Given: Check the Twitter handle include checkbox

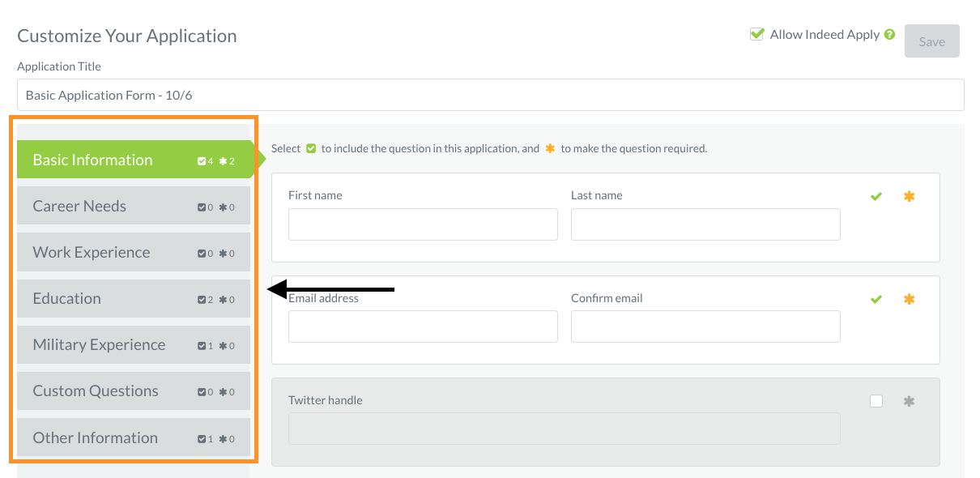Looking at the screenshot, I should [876, 401].
